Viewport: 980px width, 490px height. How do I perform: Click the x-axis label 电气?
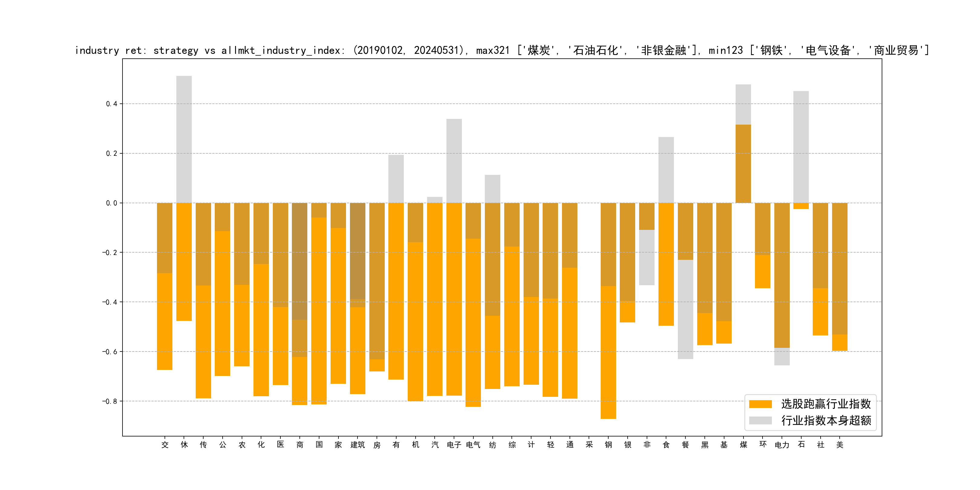(473, 445)
